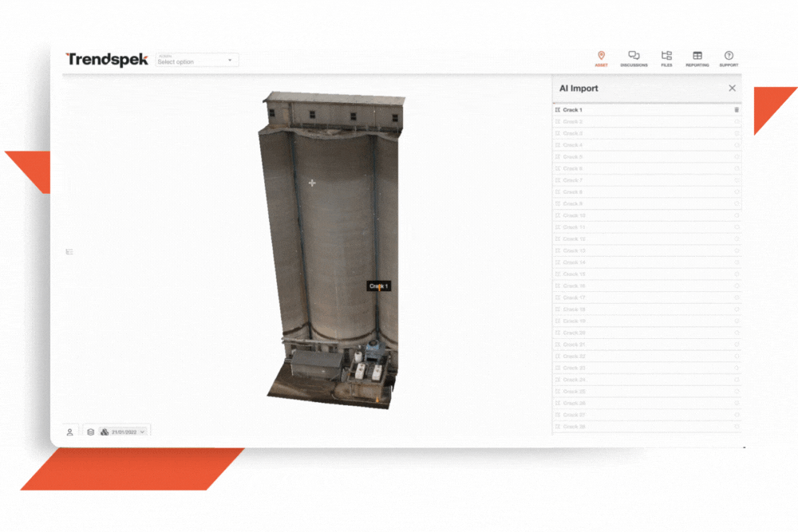Click the annotation icon beside Crack 24
Screen dimensions: 798x532
coord(558,380)
